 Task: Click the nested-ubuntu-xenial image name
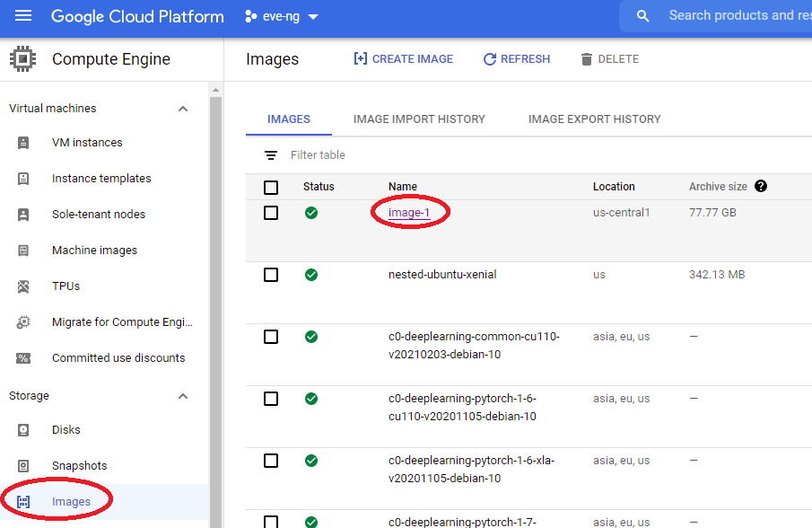442,275
